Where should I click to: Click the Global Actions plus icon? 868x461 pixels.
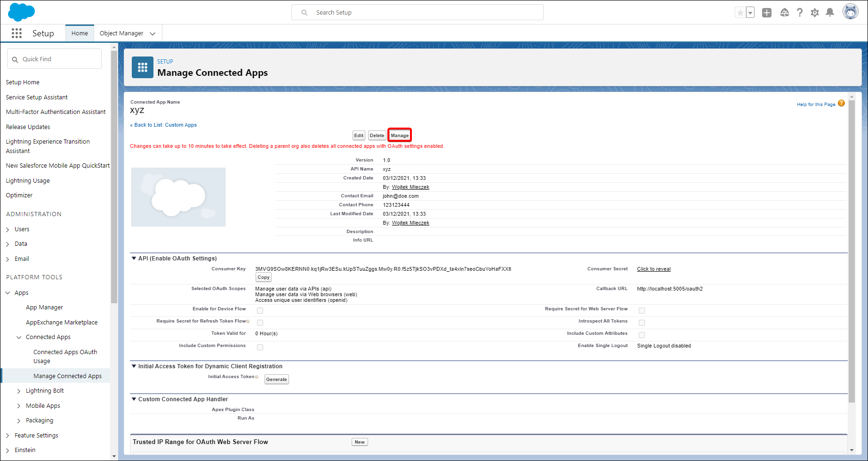pos(767,13)
